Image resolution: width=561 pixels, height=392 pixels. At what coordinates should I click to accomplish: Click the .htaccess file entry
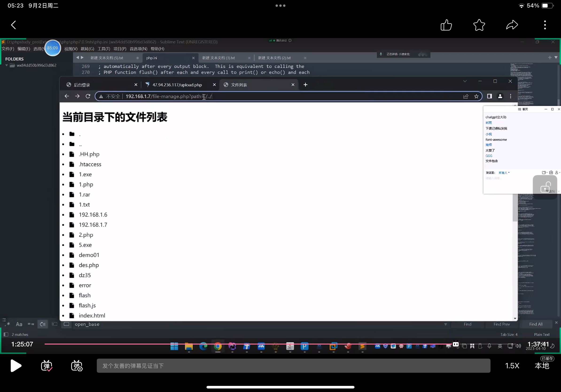pyautogui.click(x=90, y=164)
